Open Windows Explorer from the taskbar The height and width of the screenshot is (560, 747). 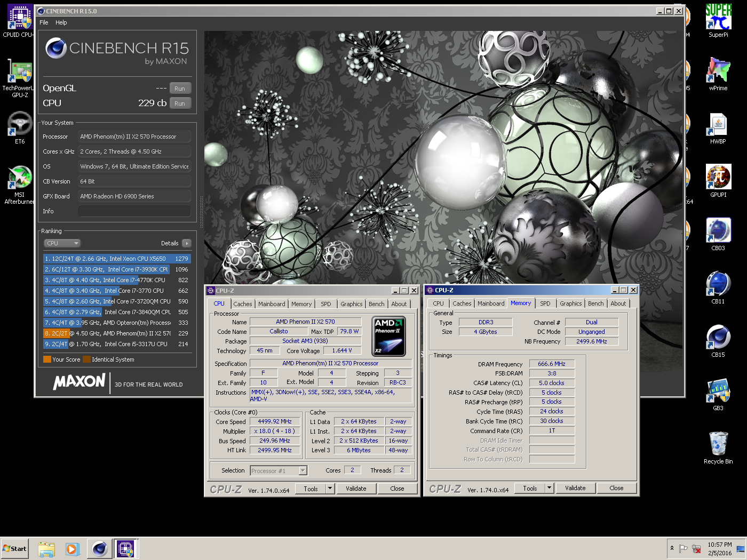pos(46,549)
